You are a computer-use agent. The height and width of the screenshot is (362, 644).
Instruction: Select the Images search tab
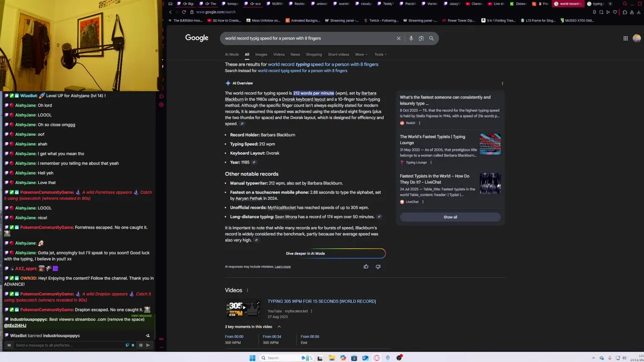tap(261, 54)
